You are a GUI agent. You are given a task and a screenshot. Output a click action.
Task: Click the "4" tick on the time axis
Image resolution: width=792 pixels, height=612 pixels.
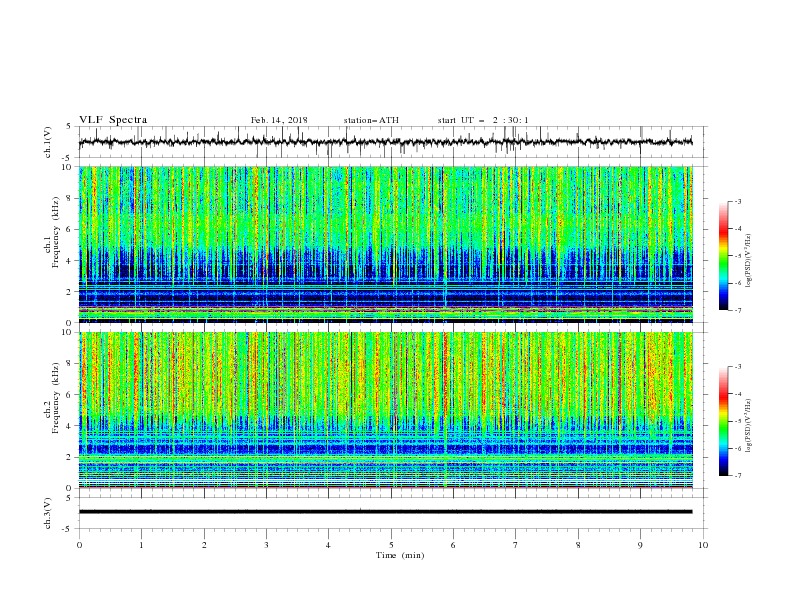coord(329,545)
